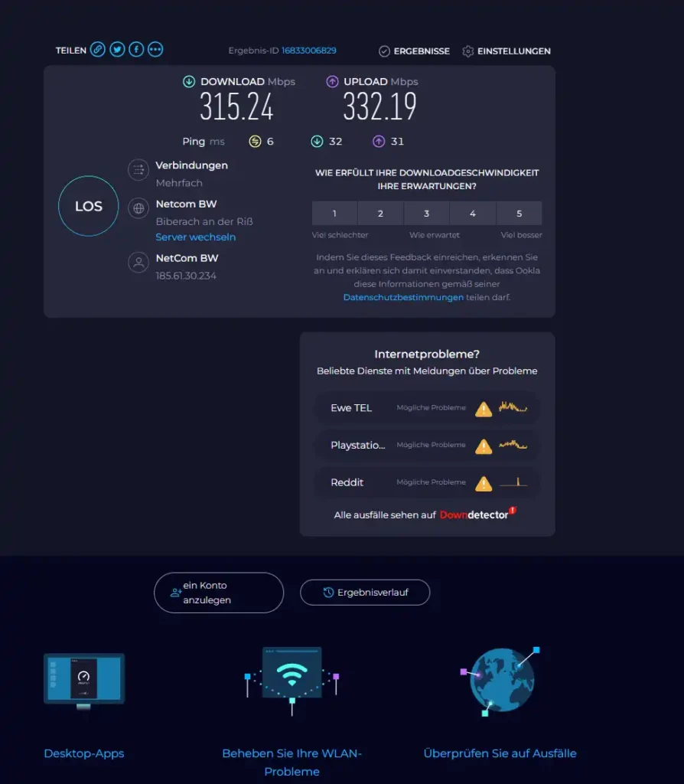684x784 pixels.
Task: Click Reddit outage sparkline chart
Action: [x=513, y=482]
